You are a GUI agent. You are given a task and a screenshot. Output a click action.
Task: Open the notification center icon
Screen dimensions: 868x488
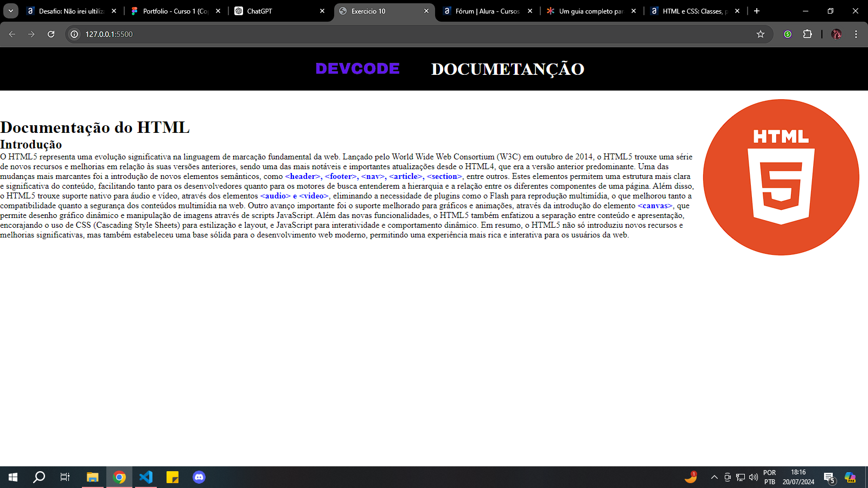(x=829, y=478)
